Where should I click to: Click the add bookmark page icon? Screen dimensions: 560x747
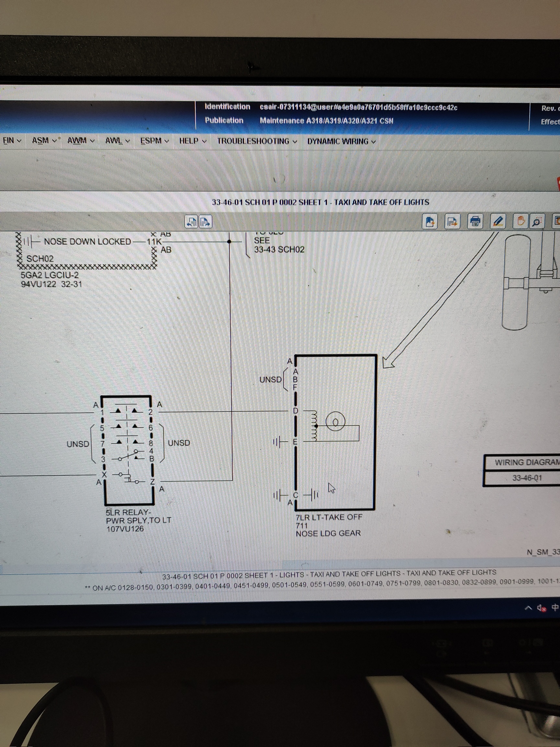[430, 221]
